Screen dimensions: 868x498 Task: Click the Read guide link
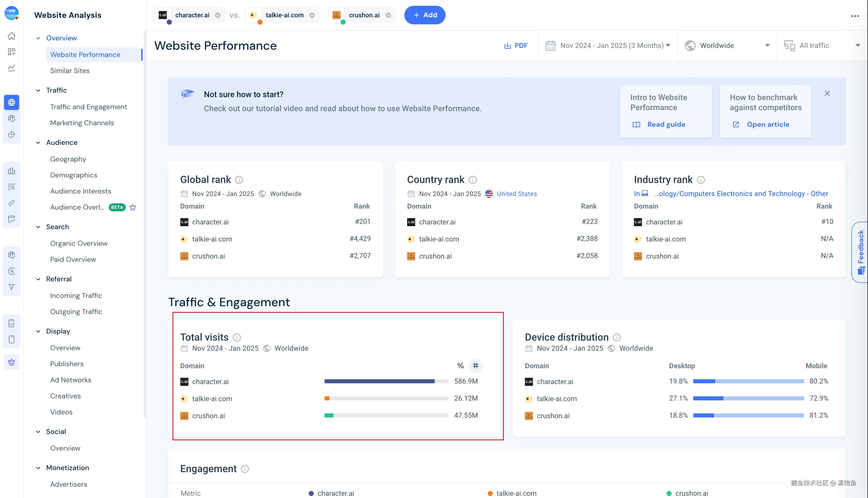coord(666,125)
